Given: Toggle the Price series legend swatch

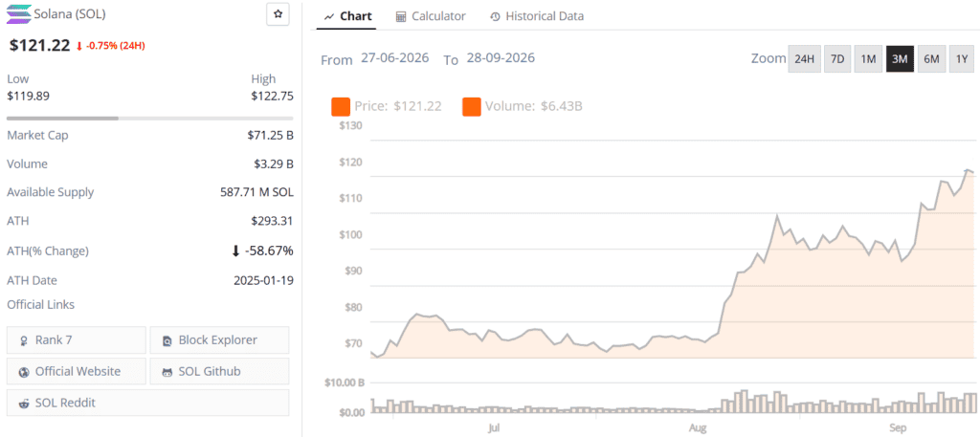Looking at the screenshot, I should point(341,107).
